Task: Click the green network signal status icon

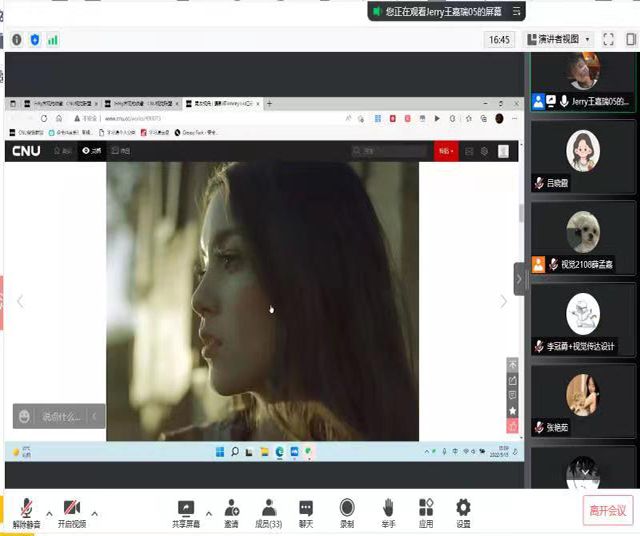Action: coord(53,40)
